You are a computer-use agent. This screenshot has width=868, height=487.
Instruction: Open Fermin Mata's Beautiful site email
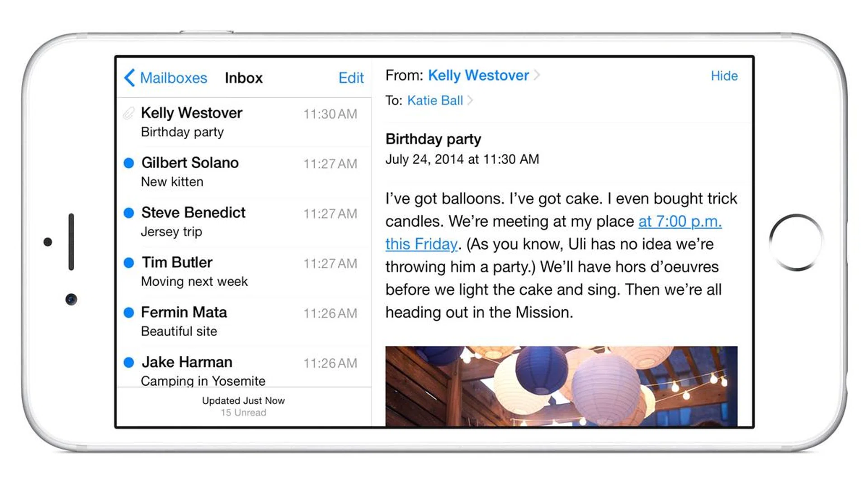tap(244, 322)
